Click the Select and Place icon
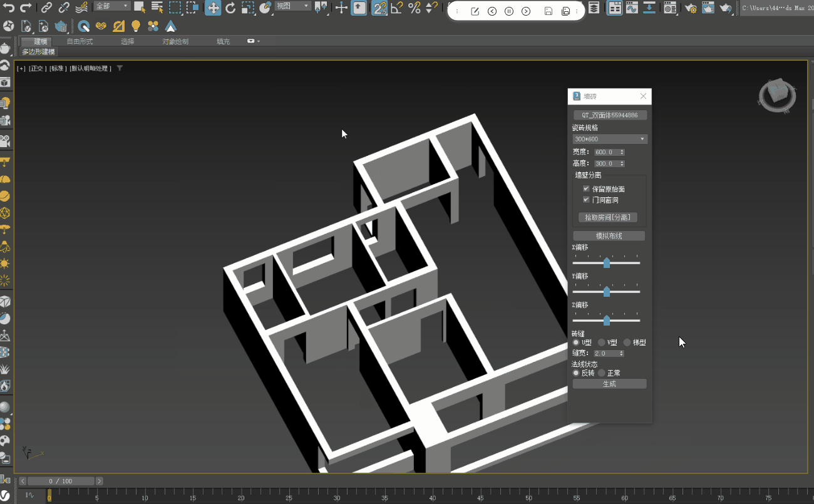Screen dimensions: 814x504 [265, 8]
